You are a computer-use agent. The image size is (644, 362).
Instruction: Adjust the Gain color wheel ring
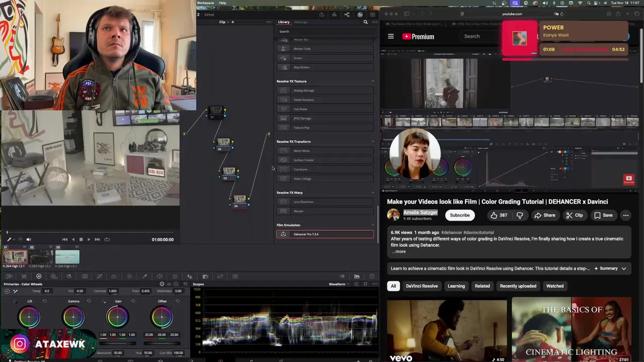tap(118, 317)
